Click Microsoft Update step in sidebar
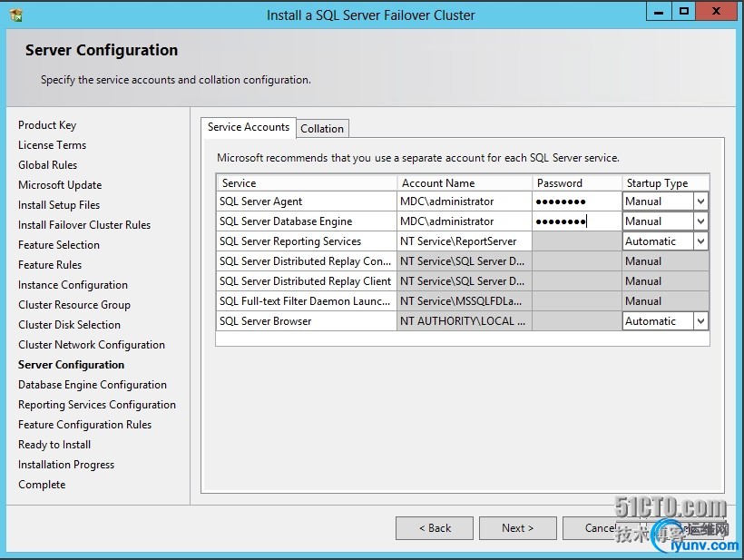The image size is (744, 560). [x=60, y=185]
